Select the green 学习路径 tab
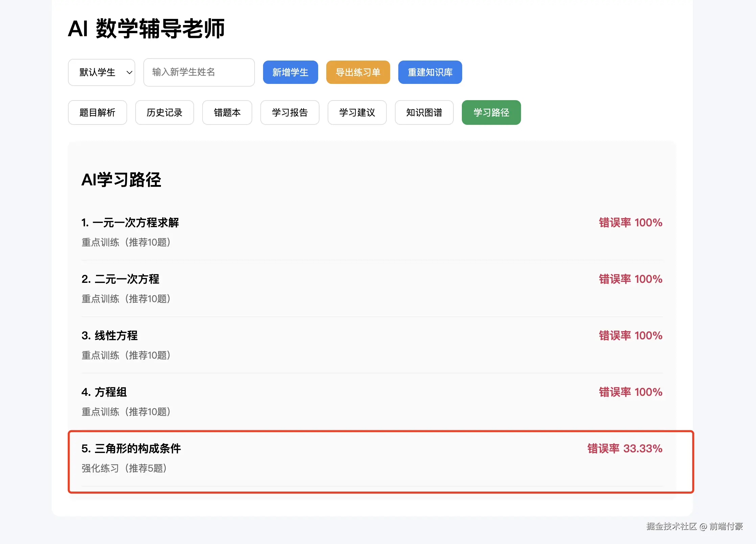 point(491,113)
